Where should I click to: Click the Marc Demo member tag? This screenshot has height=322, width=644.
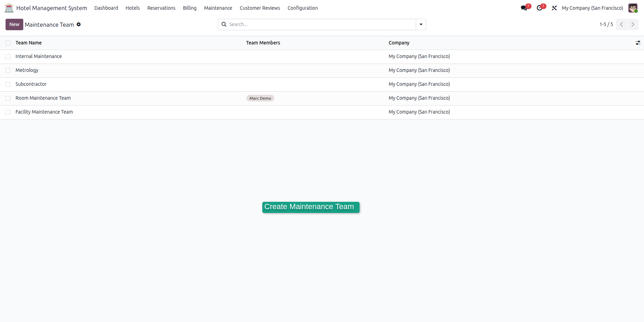point(260,98)
